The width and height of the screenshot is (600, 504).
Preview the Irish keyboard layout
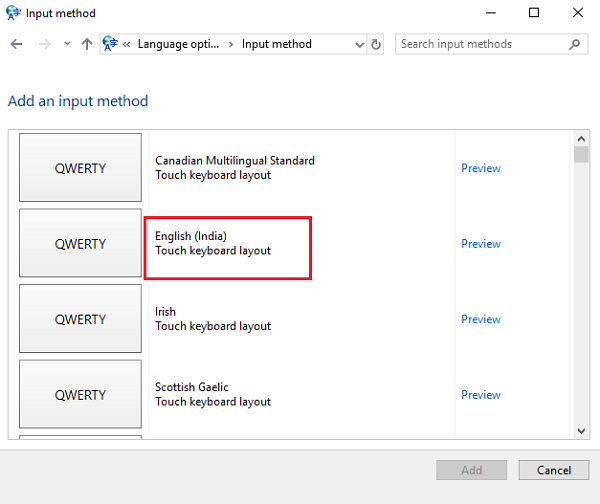[x=480, y=319]
